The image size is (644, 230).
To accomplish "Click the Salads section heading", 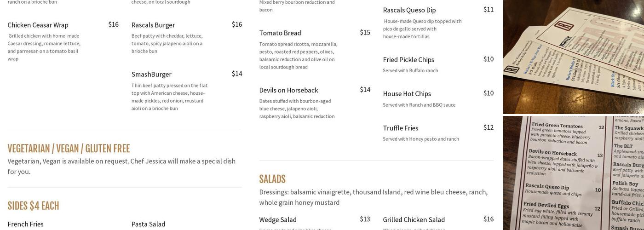I will 272,179.
